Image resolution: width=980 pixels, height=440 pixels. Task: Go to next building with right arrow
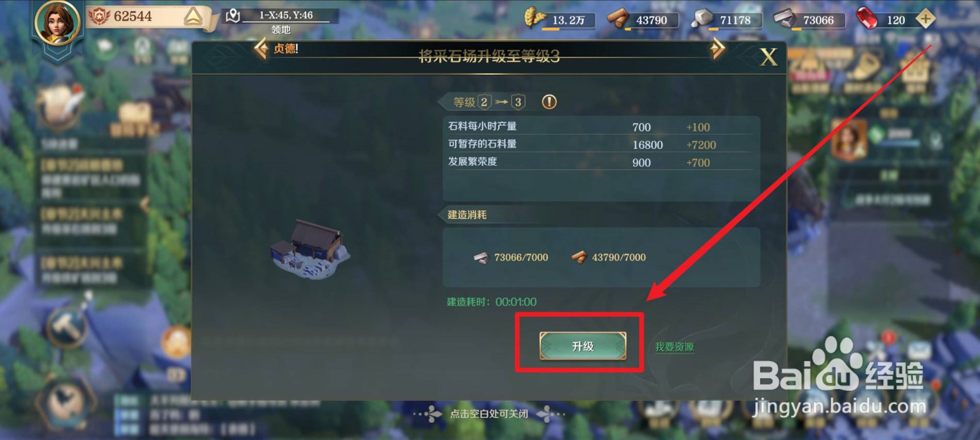718,48
